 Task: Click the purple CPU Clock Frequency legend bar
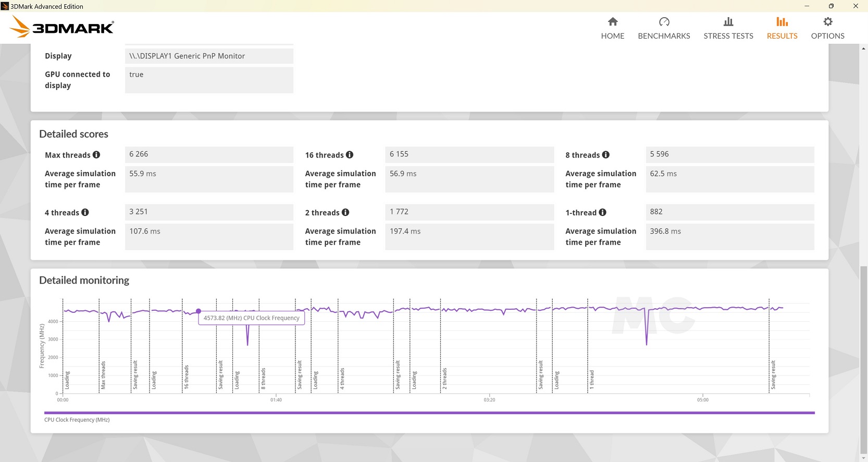click(x=429, y=413)
